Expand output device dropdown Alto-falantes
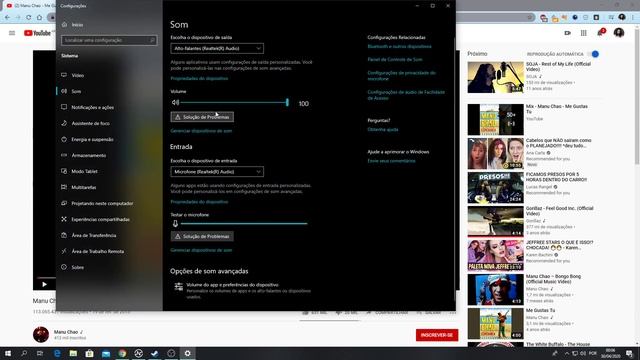Image resolution: width=640 pixels, height=360 pixels. [x=217, y=49]
